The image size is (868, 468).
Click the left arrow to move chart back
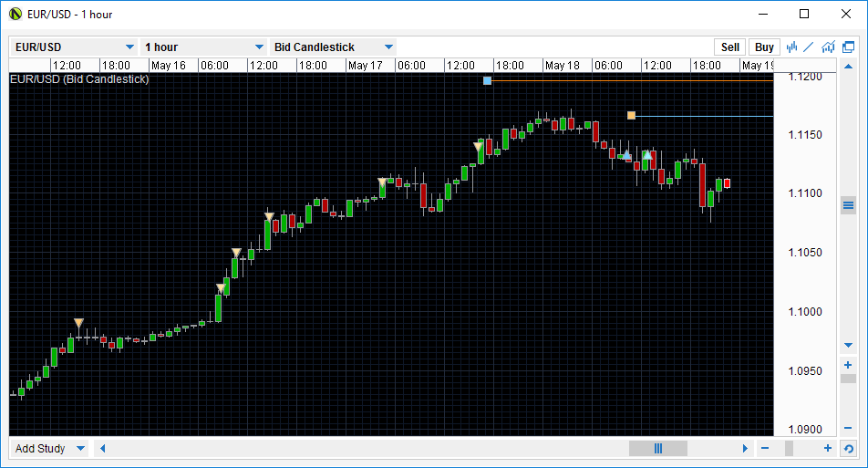point(102,448)
